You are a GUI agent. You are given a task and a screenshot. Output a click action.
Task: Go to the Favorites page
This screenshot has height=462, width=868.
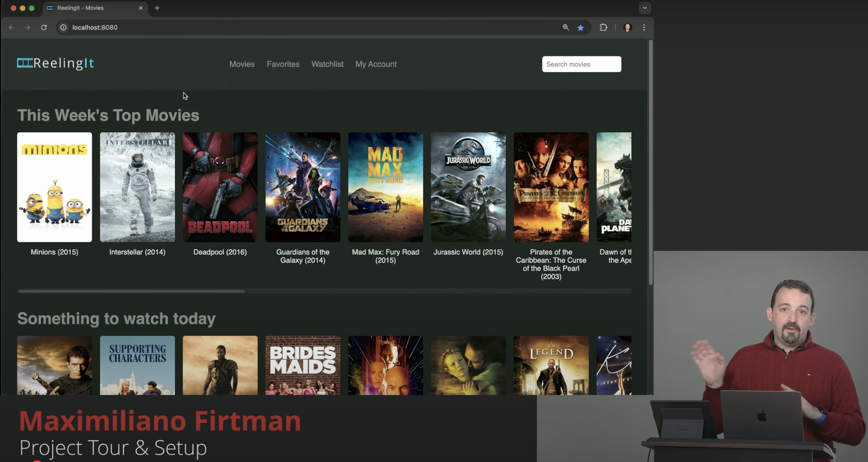283,64
